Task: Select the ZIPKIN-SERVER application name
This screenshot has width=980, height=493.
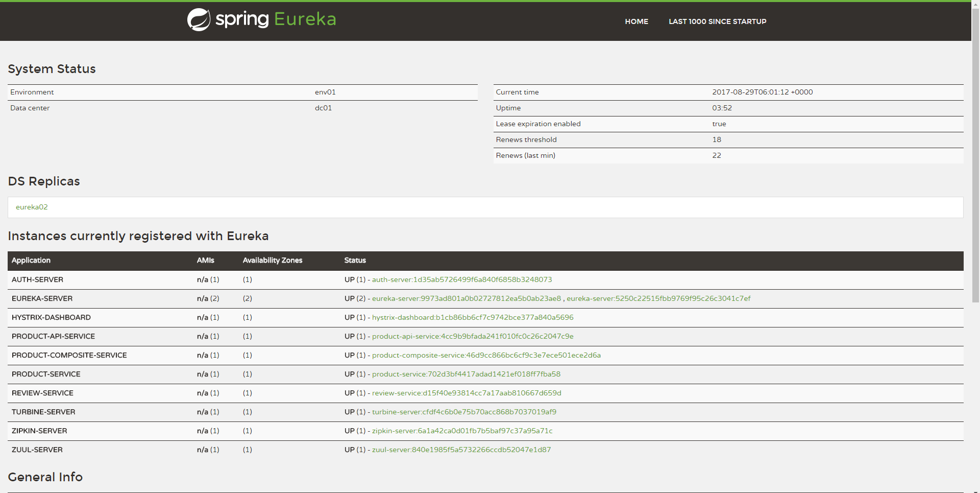Action: [39, 431]
